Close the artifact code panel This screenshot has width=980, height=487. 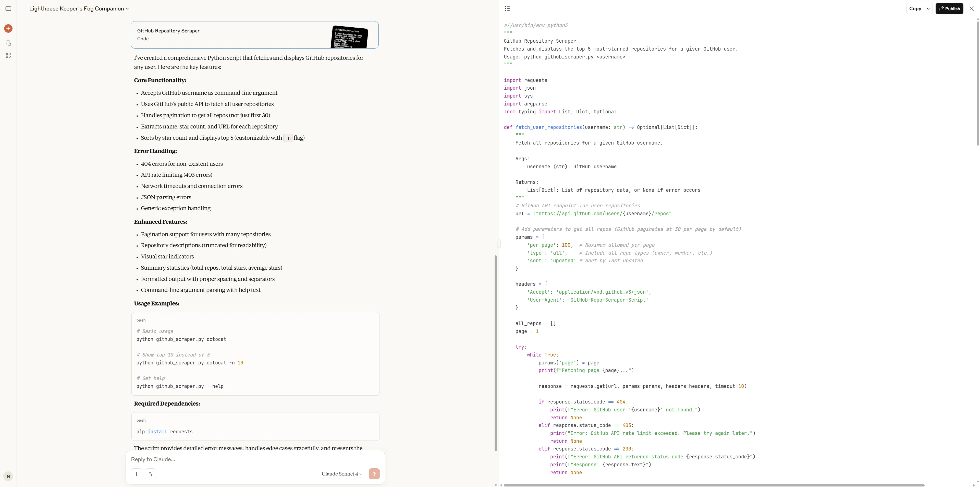(x=971, y=8)
